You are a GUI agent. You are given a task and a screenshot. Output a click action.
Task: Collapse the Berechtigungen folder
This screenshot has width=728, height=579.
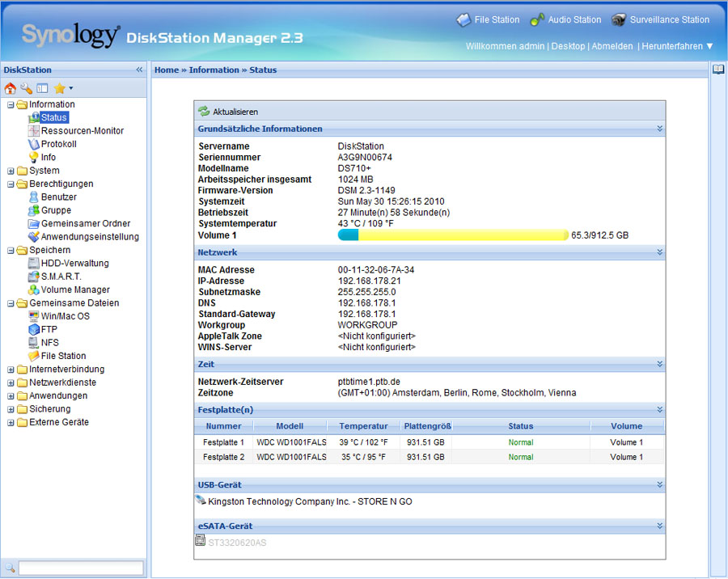pos(11,184)
